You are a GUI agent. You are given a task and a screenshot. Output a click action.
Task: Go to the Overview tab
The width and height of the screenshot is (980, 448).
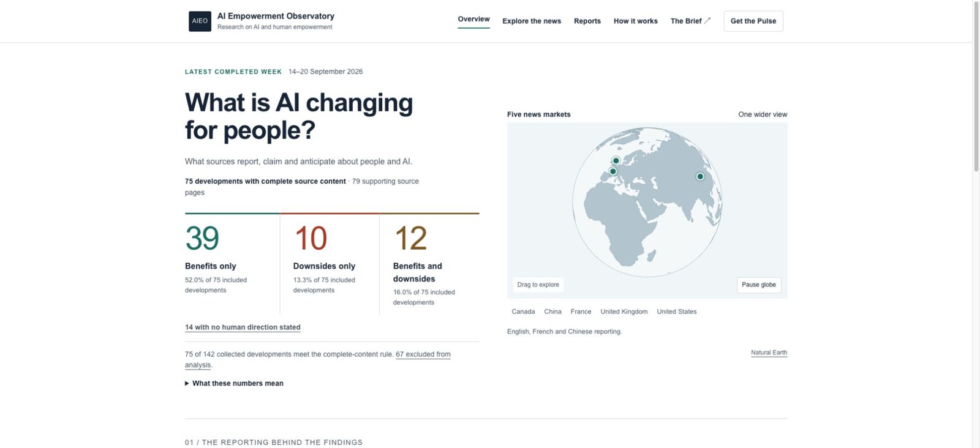[473, 20]
